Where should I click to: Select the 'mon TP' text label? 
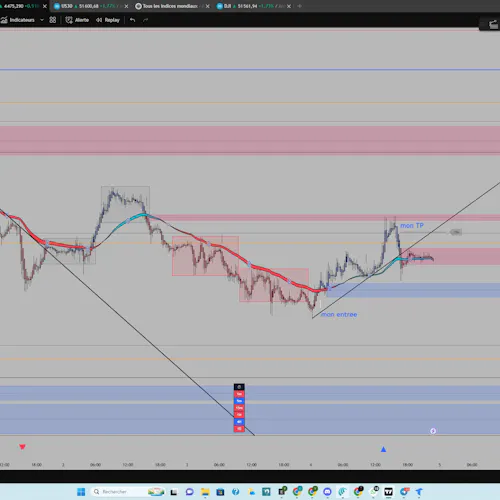point(412,226)
